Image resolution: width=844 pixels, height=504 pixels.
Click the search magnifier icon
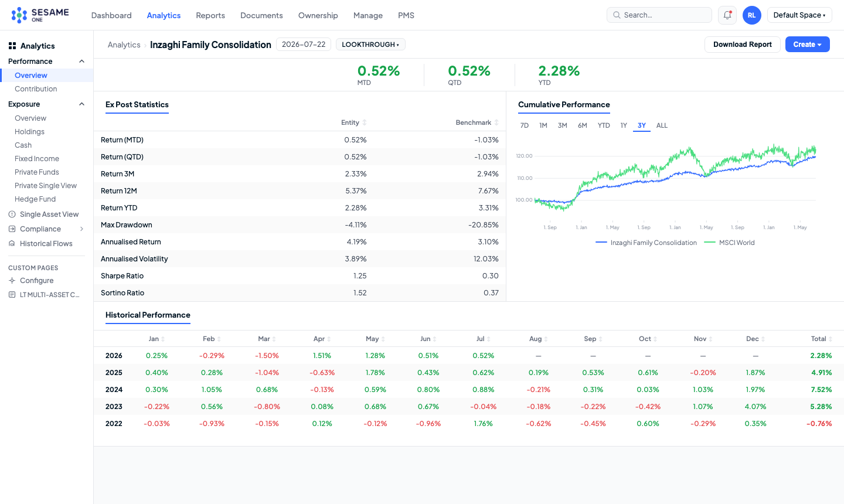point(617,15)
